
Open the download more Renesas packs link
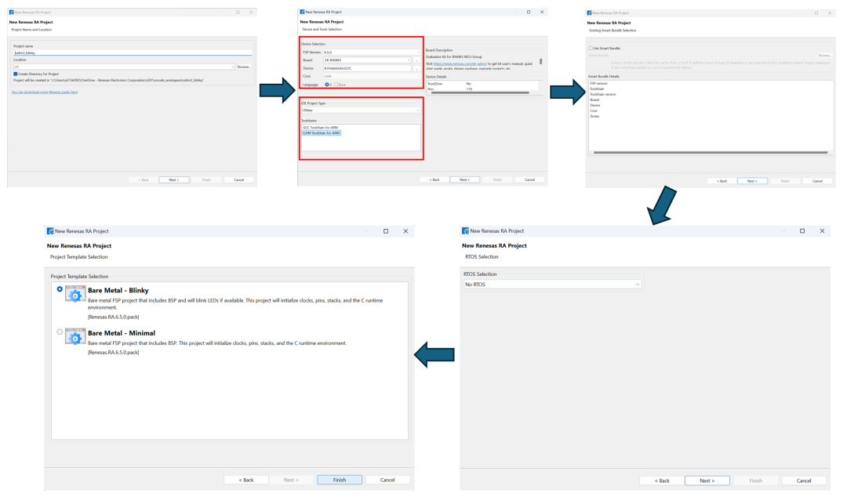click(45, 92)
